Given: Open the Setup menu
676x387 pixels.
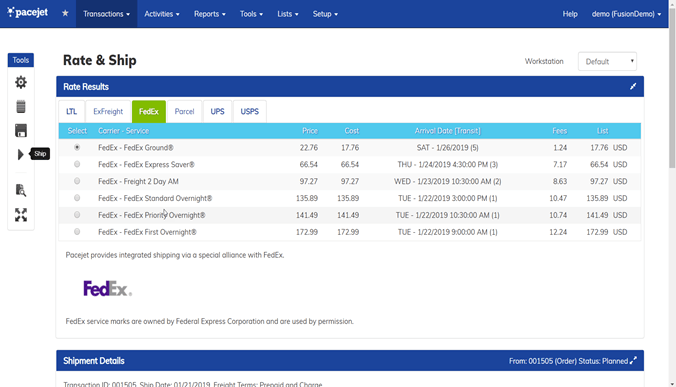Looking at the screenshot, I should 325,14.
